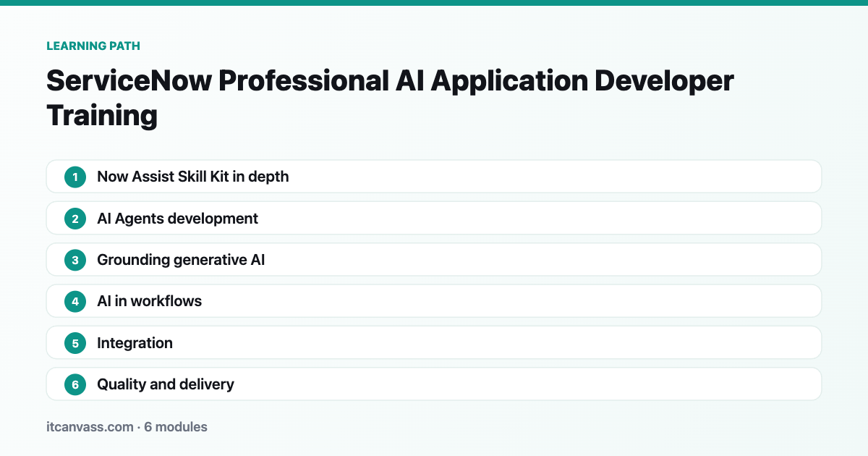
Task: Open the Now Assist Skill Kit in depth module
Action: [434, 177]
